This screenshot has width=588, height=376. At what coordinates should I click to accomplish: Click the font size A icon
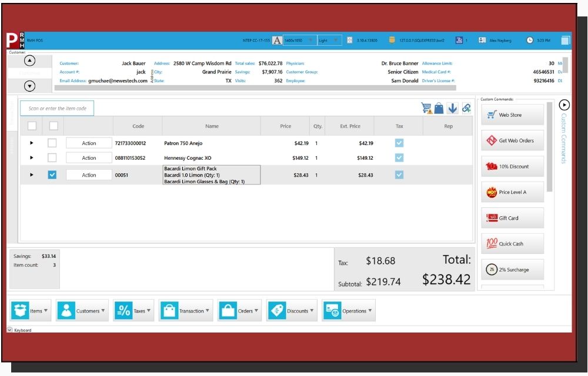(277, 41)
